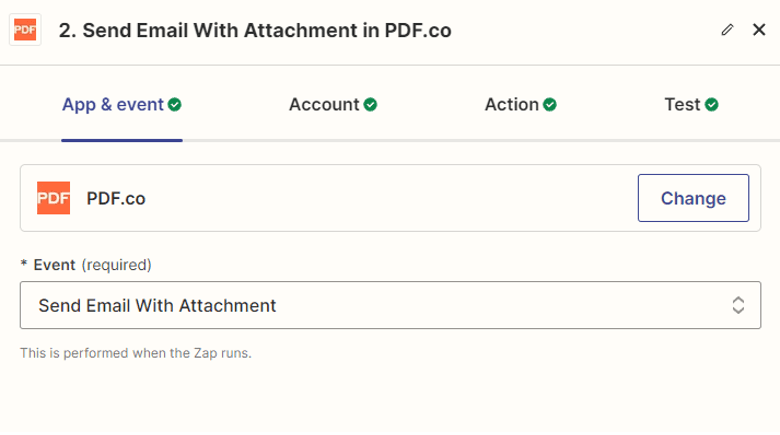This screenshot has height=435, width=780.
Task: Click the up-down arrows in the Event field
Action: (738, 305)
